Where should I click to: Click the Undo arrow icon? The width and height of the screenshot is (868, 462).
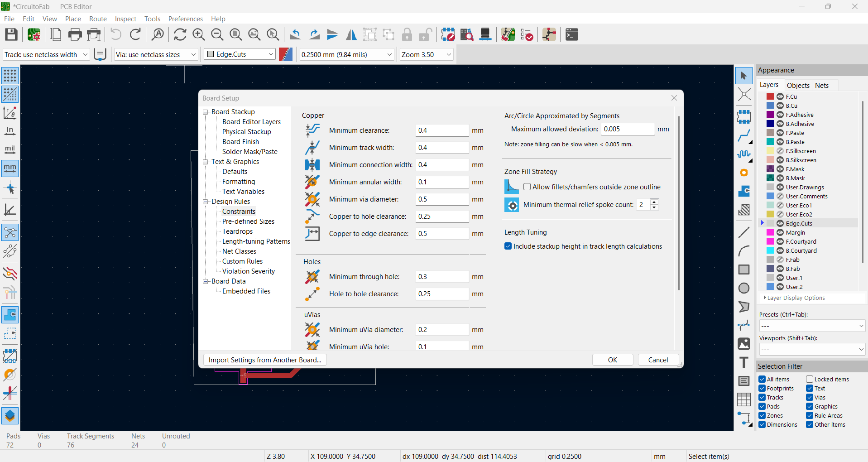point(116,34)
